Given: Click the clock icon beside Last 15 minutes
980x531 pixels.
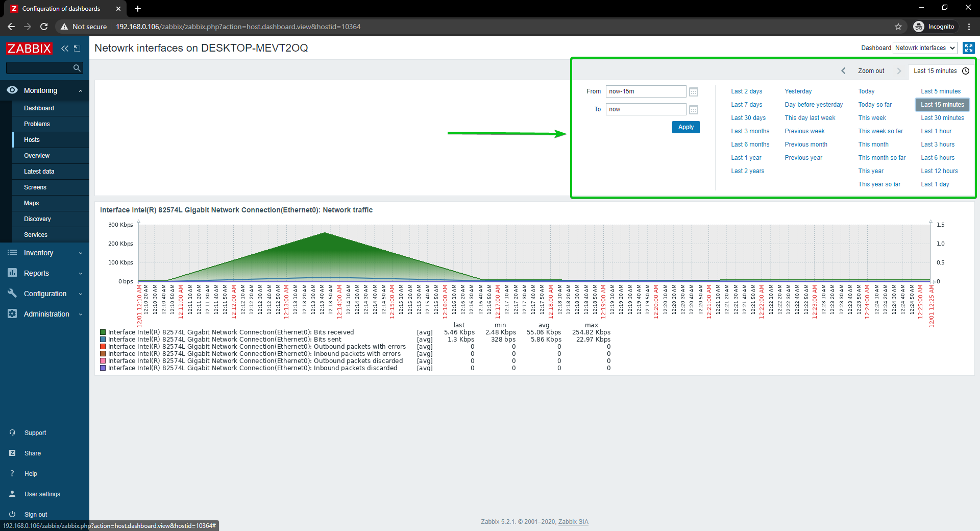Looking at the screenshot, I should coord(966,71).
